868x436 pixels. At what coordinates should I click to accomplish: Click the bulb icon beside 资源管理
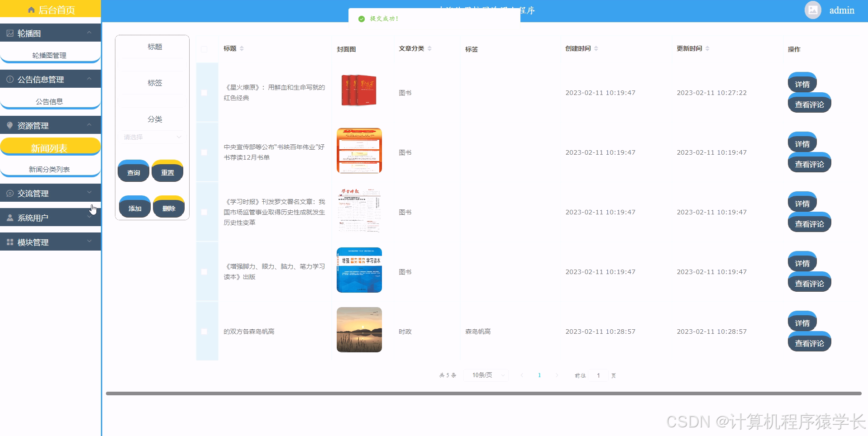(x=10, y=125)
